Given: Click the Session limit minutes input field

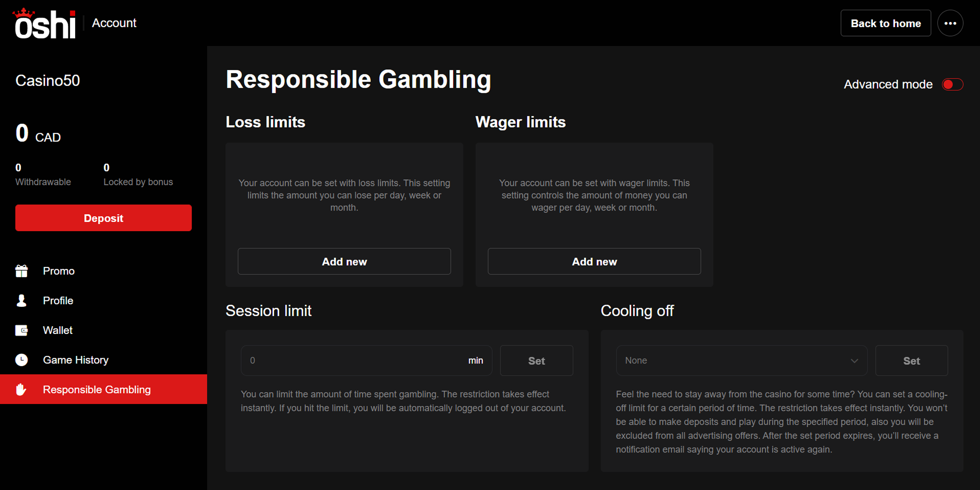Looking at the screenshot, I should click(366, 361).
